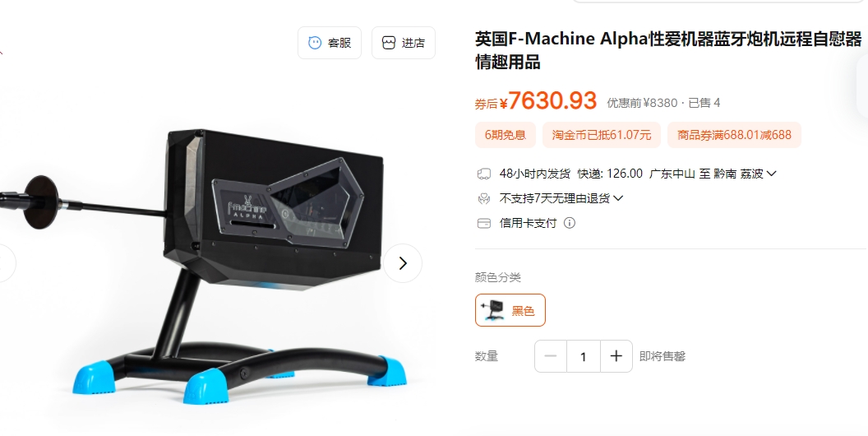Viewport: 868px width, 436px height.
Task: Enter the store via 进店 button
Action: (404, 43)
